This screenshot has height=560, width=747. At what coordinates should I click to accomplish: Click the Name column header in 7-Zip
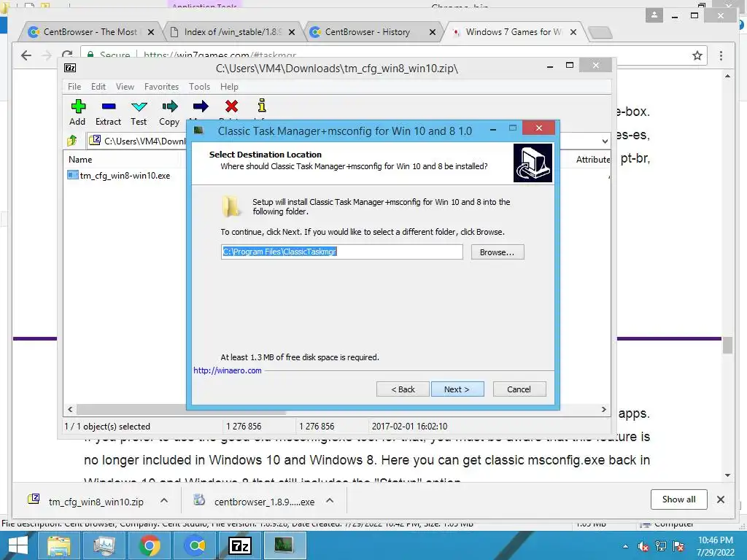tap(80, 160)
